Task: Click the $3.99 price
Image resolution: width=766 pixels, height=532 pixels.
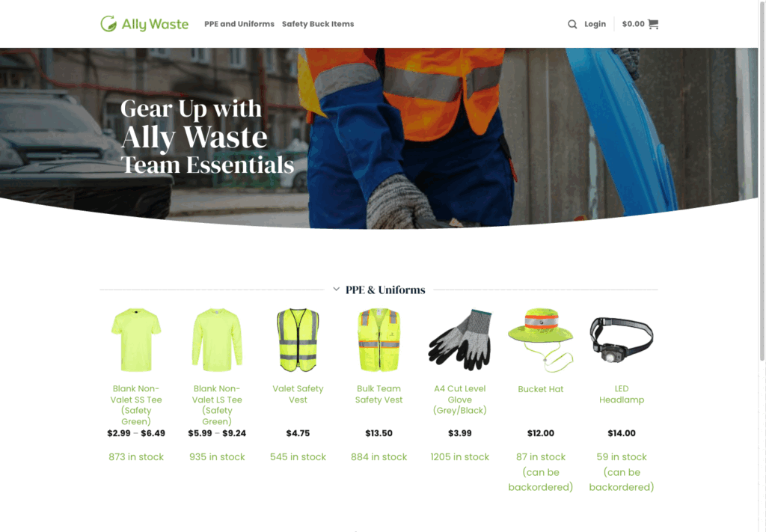Action: click(460, 433)
